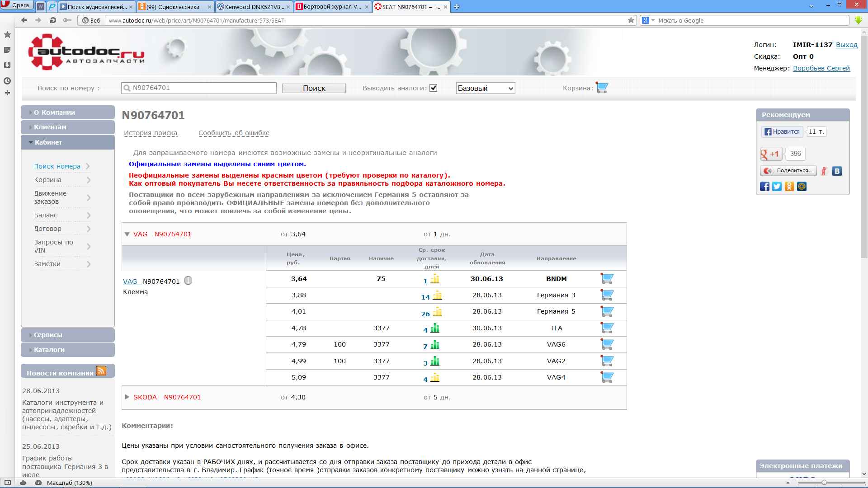
Task: Share via Twitter icon in Рекомендуем
Action: [777, 187]
